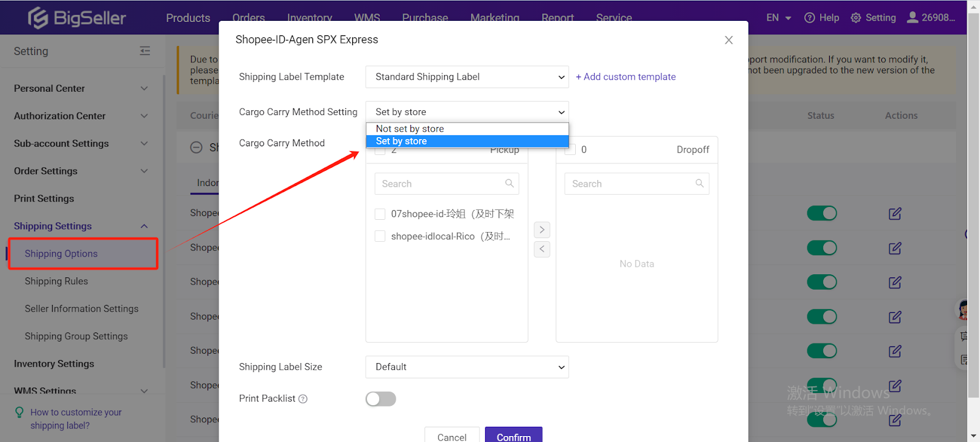980x442 pixels.
Task: Disable the second row status toggle
Action: (x=821, y=248)
